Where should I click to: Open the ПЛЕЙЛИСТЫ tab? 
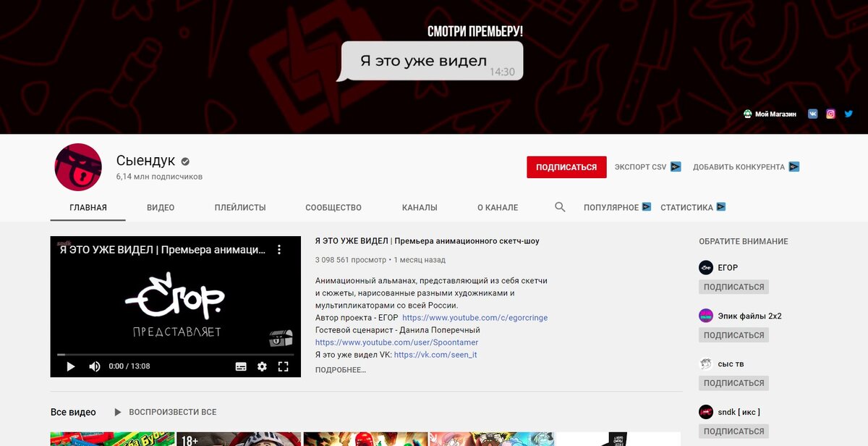click(x=240, y=207)
